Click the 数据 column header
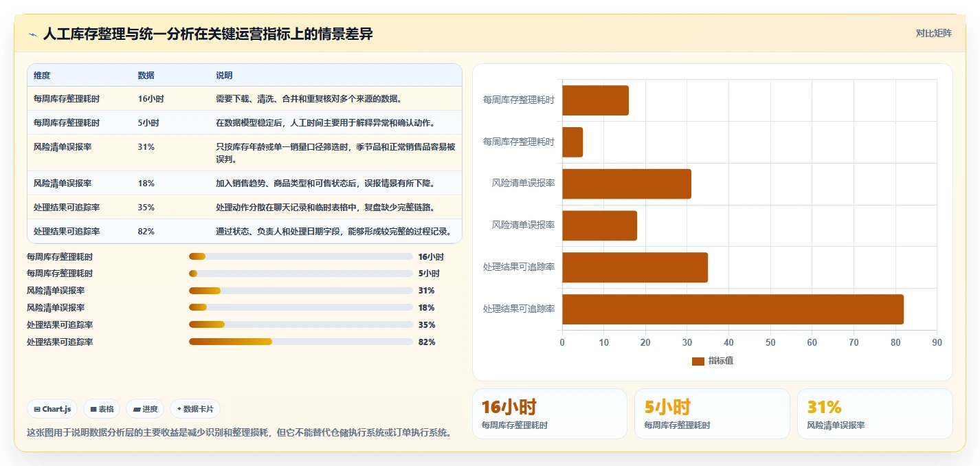The image size is (980, 466). click(146, 76)
